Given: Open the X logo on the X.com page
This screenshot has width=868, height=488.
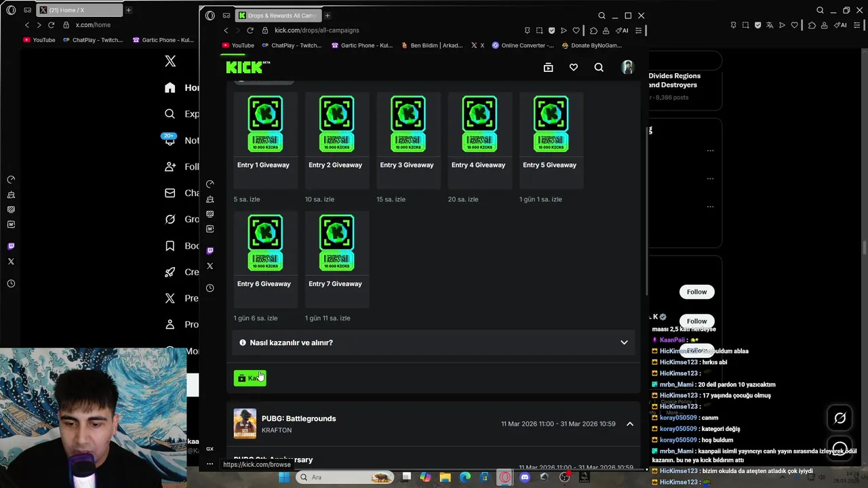Looking at the screenshot, I should coord(170,61).
